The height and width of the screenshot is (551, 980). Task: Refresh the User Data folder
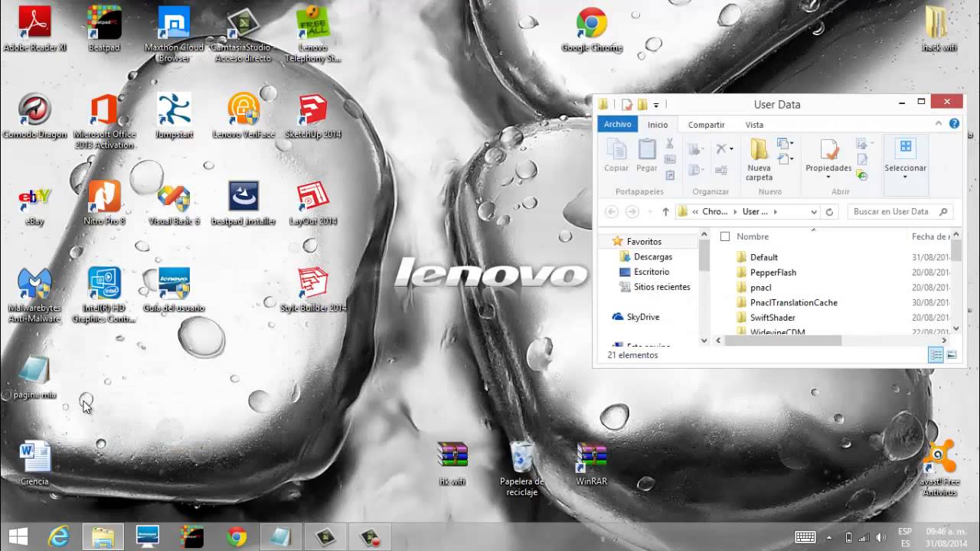[x=829, y=212]
